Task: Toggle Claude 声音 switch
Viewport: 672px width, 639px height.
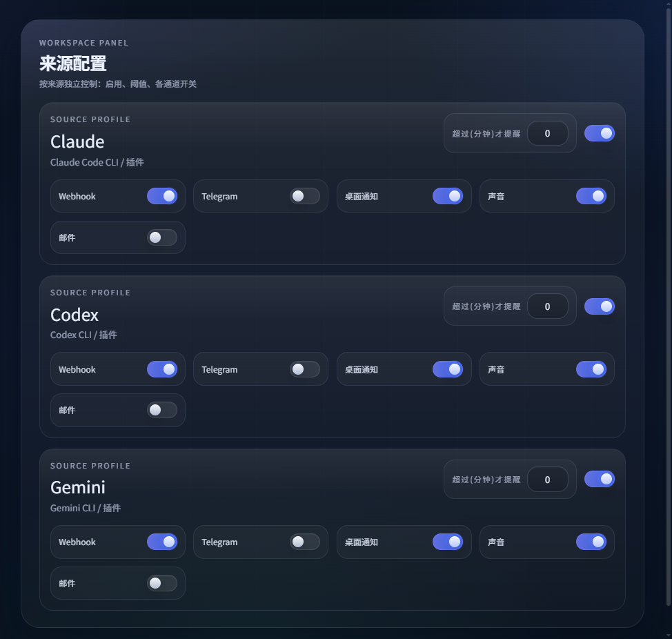Action: coord(591,196)
